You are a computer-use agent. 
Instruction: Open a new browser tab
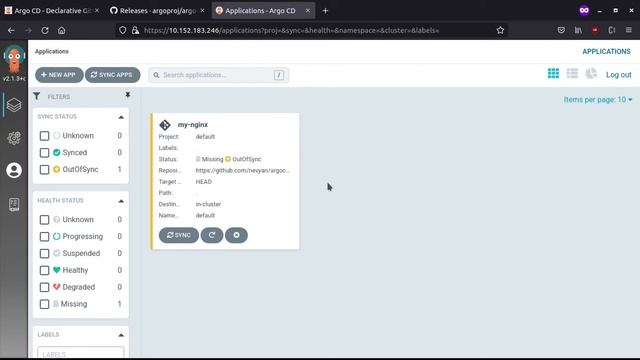(325, 11)
